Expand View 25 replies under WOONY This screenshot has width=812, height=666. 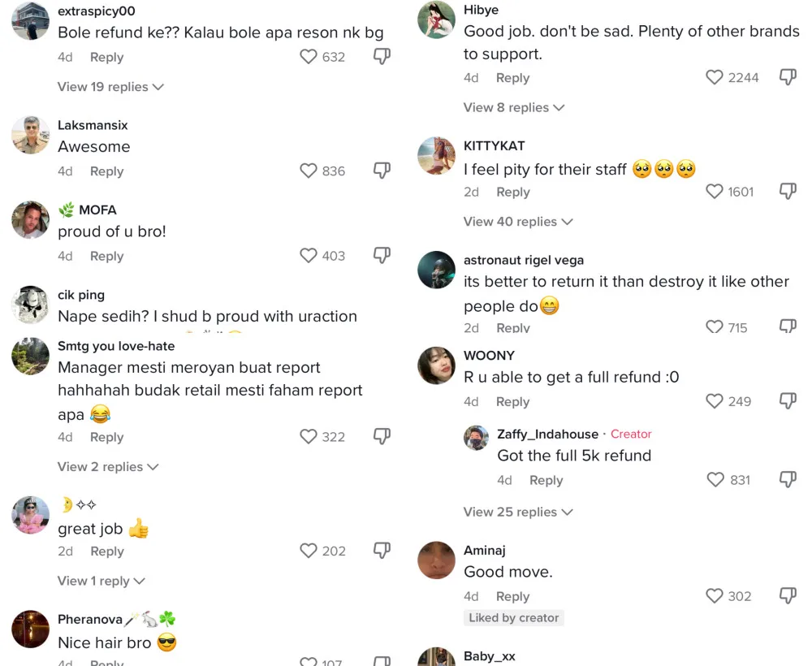pos(518,512)
